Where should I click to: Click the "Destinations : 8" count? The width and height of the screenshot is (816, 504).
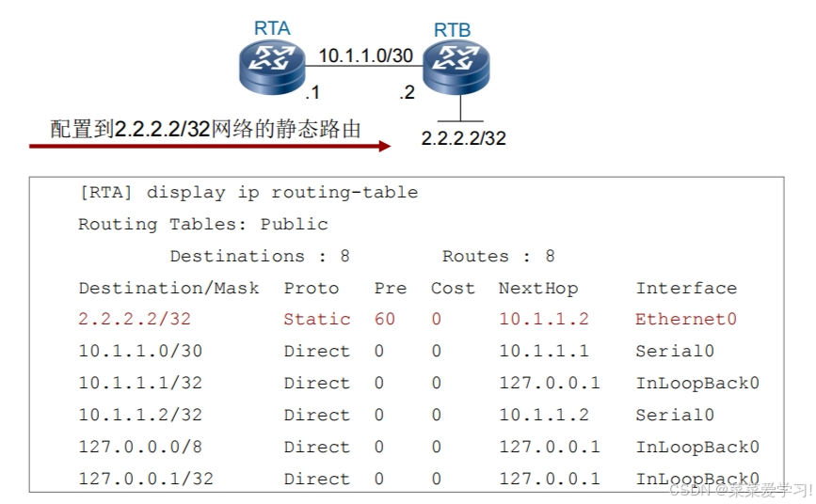(x=260, y=257)
